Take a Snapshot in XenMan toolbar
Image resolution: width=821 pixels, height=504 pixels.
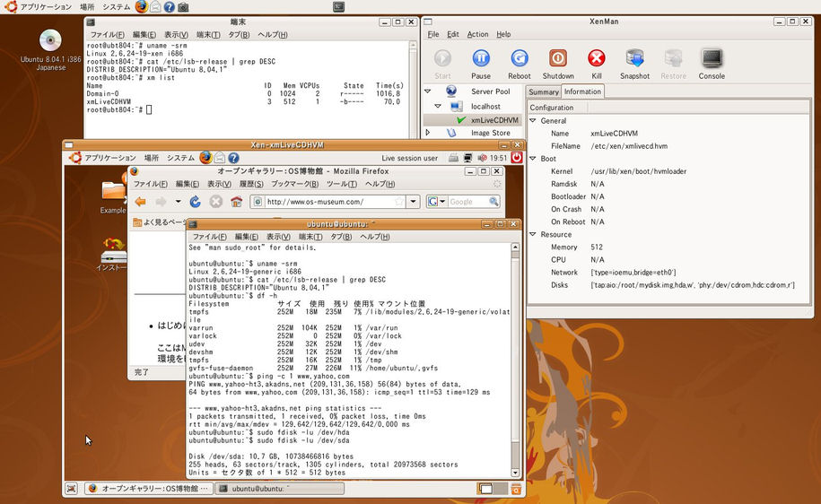(x=634, y=58)
